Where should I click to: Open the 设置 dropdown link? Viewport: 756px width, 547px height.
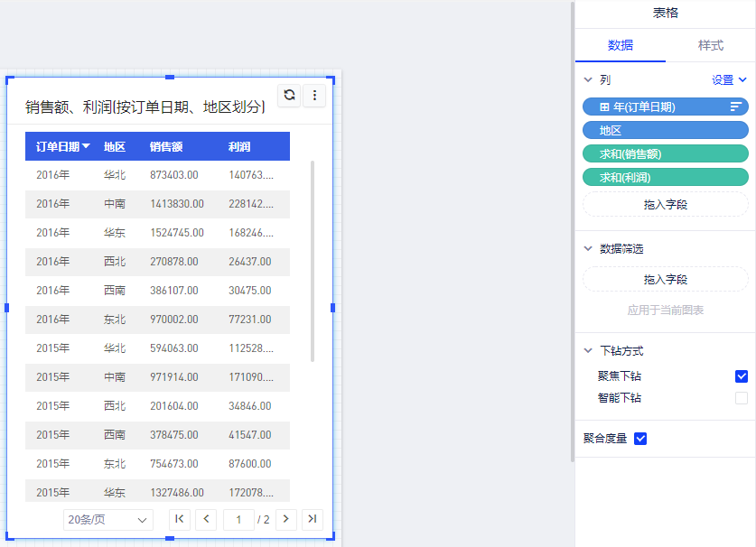tap(729, 79)
